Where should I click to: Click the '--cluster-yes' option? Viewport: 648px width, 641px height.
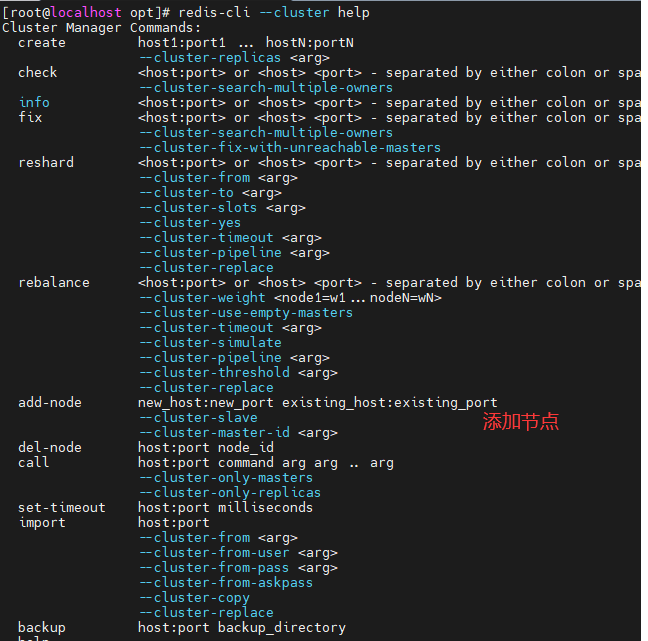pos(190,223)
